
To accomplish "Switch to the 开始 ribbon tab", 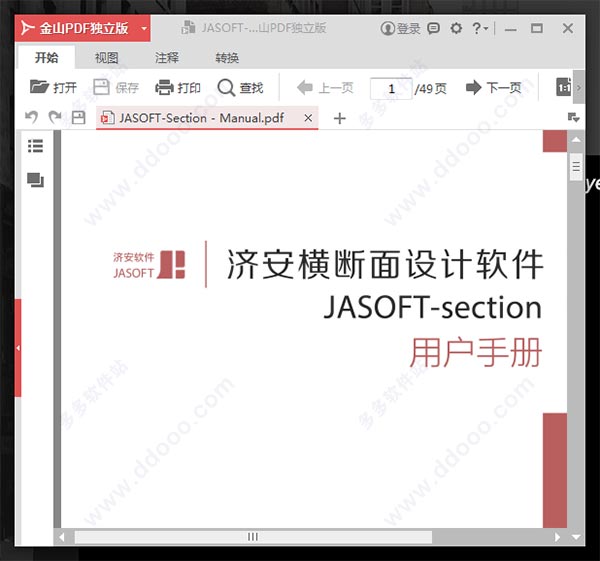I will [x=46, y=57].
